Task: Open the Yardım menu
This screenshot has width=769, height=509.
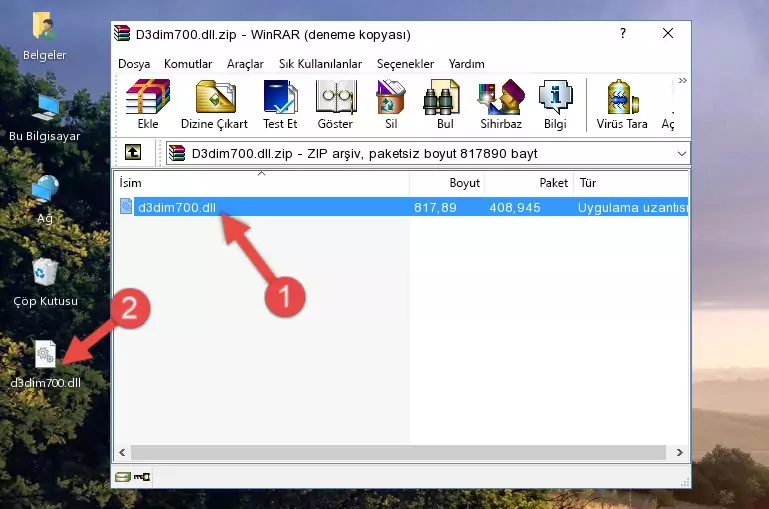Action: click(x=466, y=64)
